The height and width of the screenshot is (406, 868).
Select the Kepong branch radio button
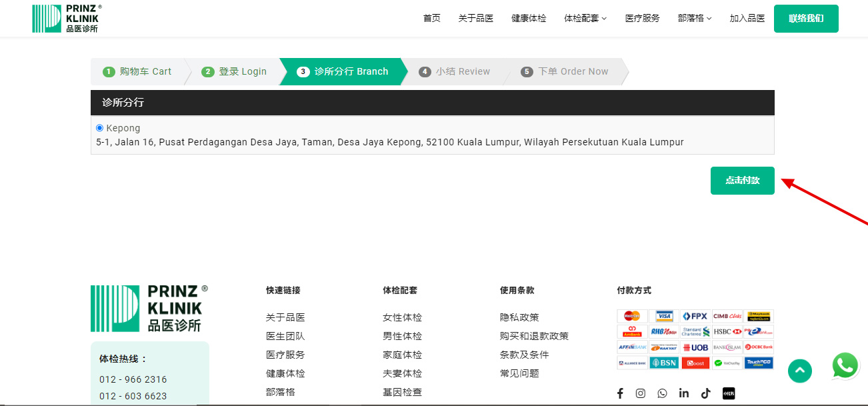tap(100, 128)
